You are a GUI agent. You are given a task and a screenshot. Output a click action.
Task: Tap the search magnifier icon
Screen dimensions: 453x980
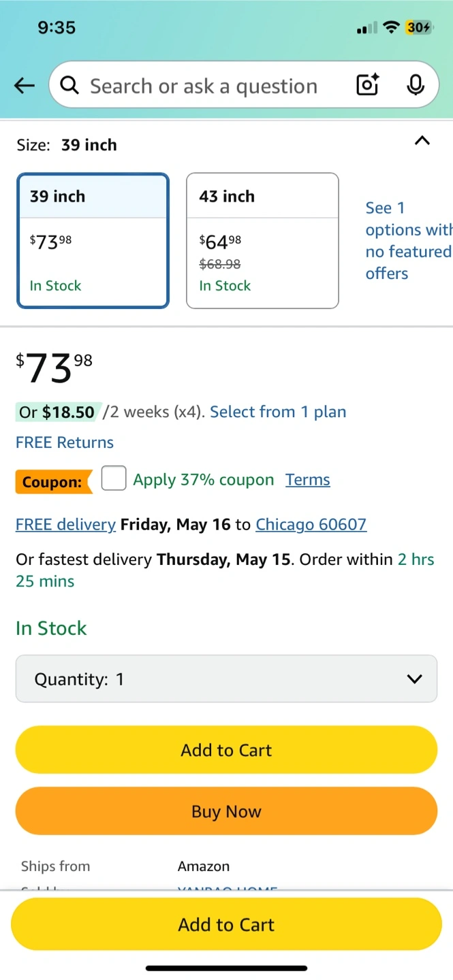[x=69, y=85]
